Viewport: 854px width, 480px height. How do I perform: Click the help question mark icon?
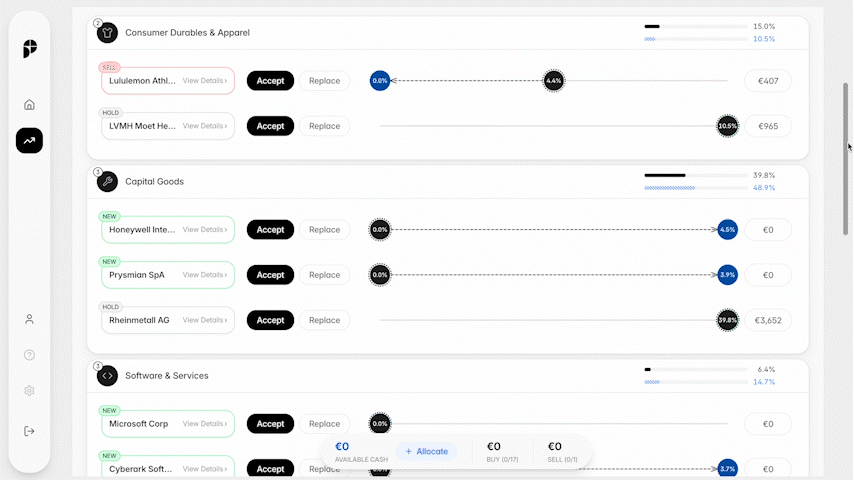(x=29, y=355)
